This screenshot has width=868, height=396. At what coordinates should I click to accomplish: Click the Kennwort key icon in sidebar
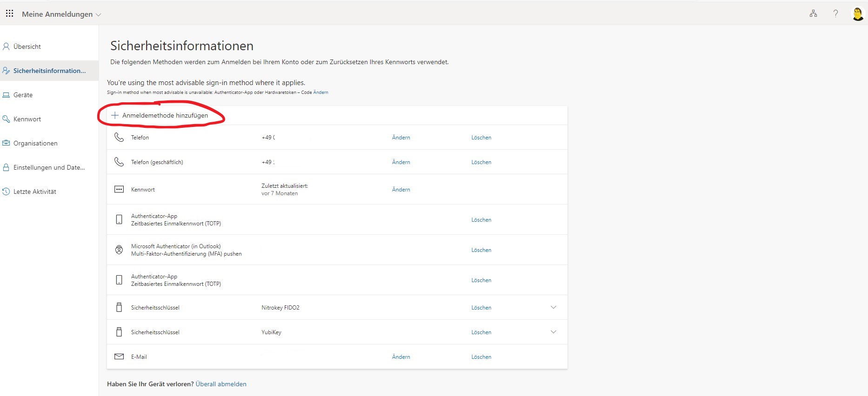pyautogui.click(x=6, y=119)
